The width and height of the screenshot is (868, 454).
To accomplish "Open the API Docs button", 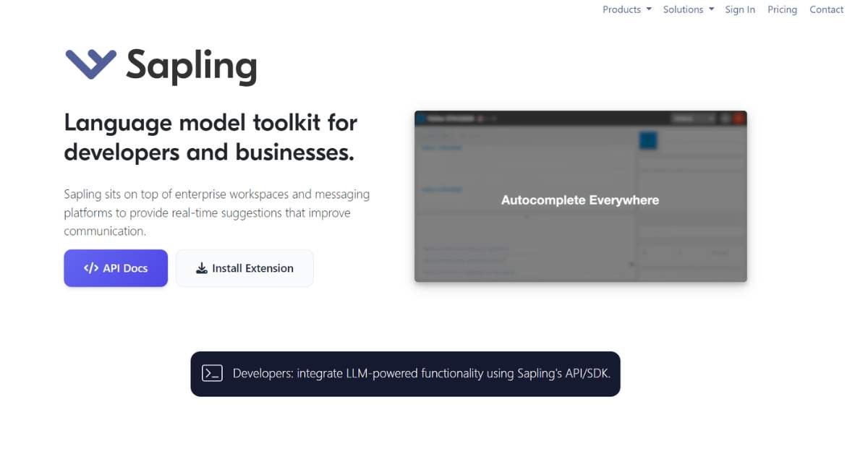I will click(x=116, y=268).
